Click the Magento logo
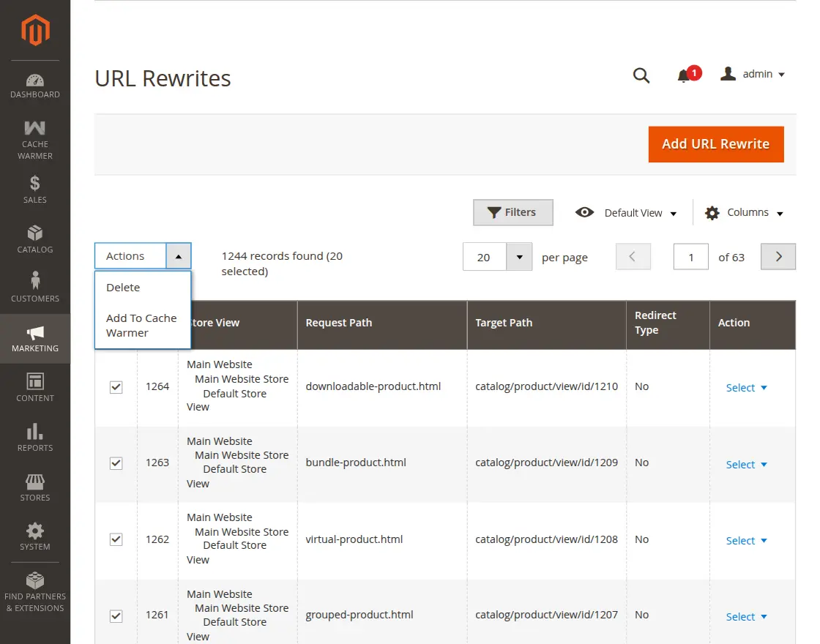This screenshot has height=644, width=820. click(35, 31)
